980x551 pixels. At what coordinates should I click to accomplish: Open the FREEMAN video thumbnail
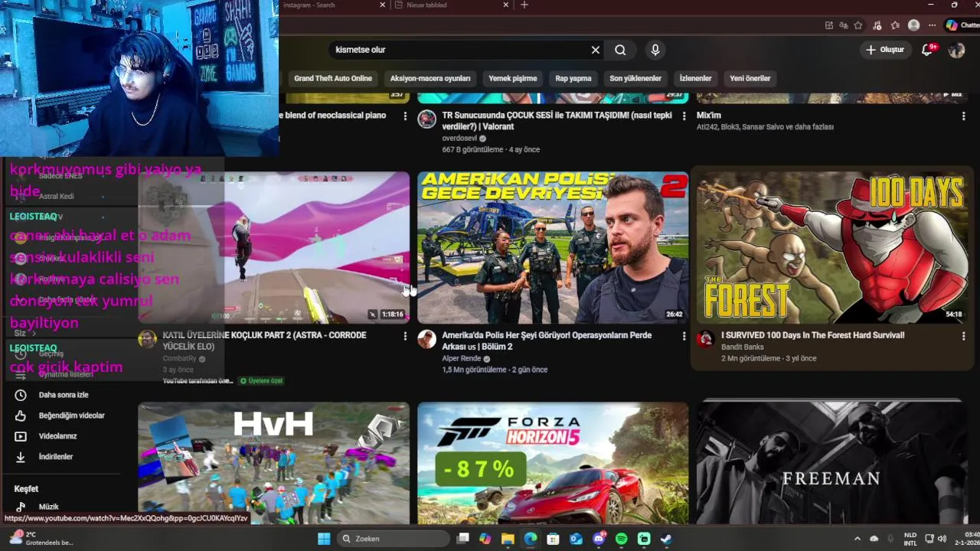[831, 464]
